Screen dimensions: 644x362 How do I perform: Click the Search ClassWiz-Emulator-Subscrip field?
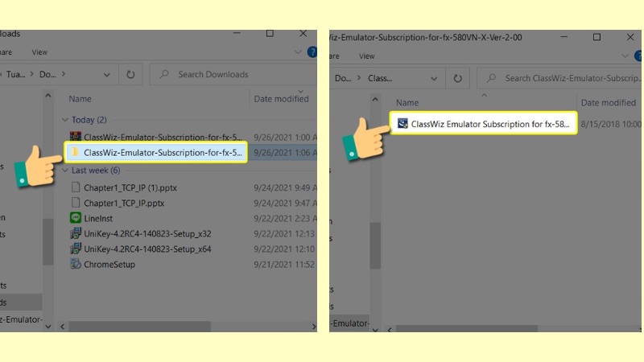click(x=559, y=78)
